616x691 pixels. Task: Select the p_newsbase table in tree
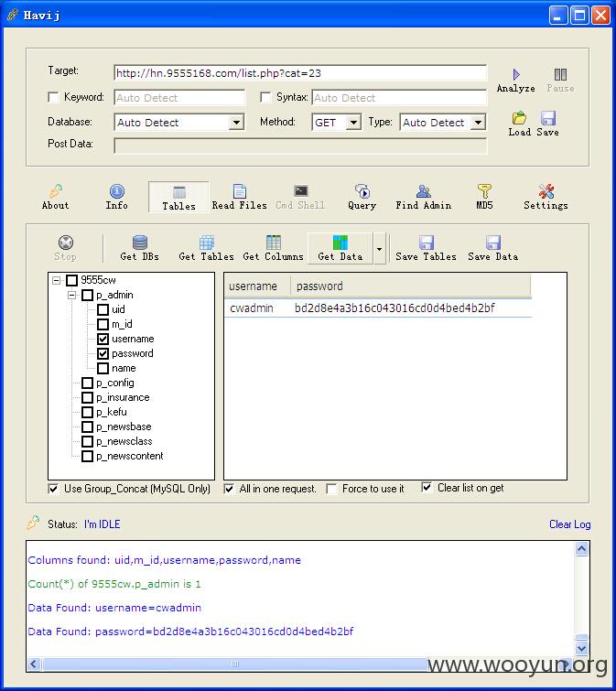[124, 426]
